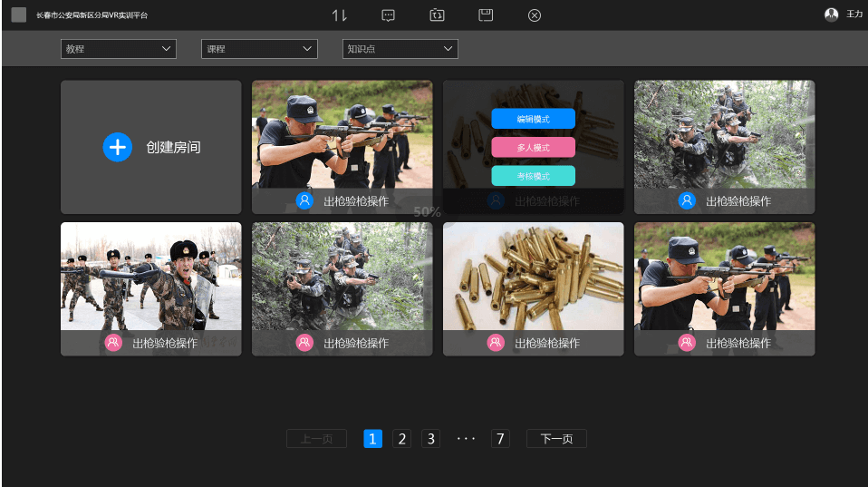Click the blue plus create room icon

tap(118, 148)
